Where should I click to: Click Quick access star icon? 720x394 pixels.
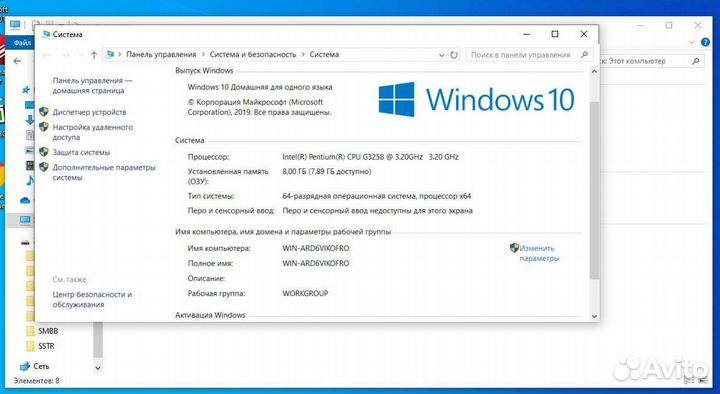[x=26, y=90]
